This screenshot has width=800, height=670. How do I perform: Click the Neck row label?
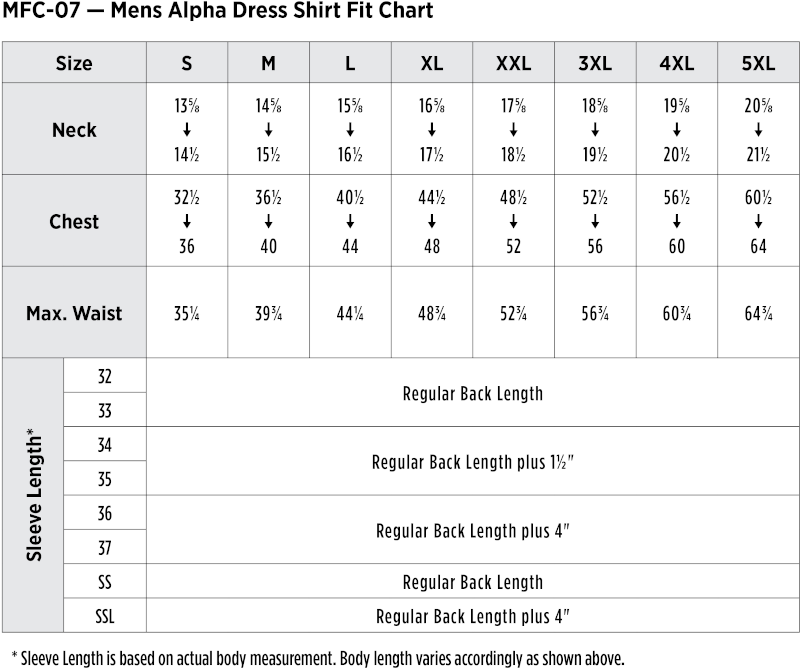(74, 130)
